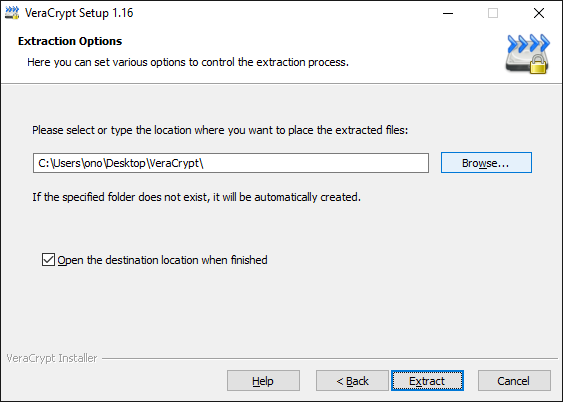Click the 'VeraCrypt Setup 1.16' title text

(79, 13)
